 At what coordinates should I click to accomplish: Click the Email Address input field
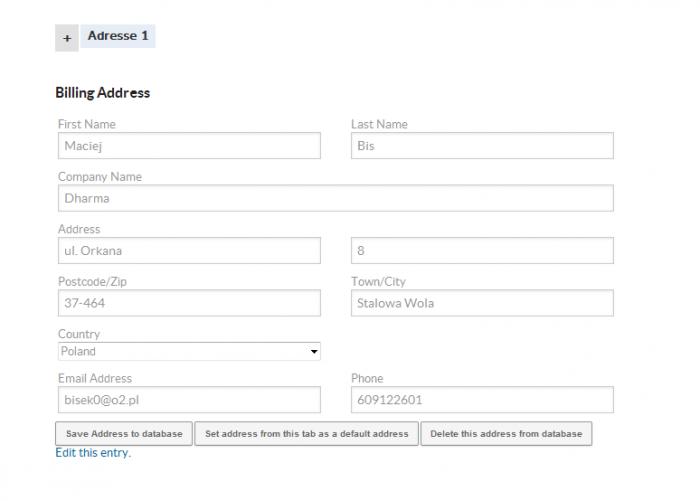point(189,400)
